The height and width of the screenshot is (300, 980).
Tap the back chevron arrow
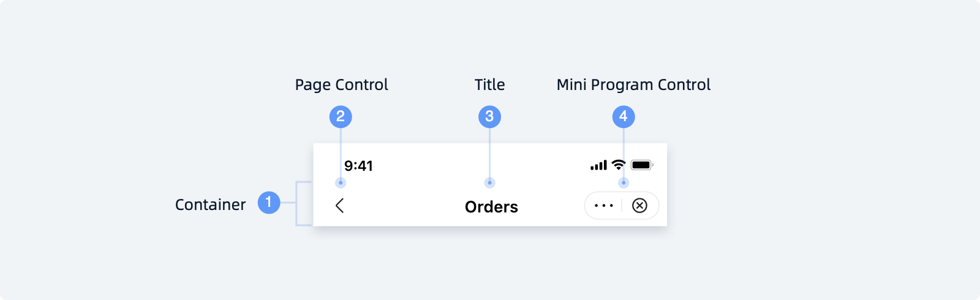340,206
